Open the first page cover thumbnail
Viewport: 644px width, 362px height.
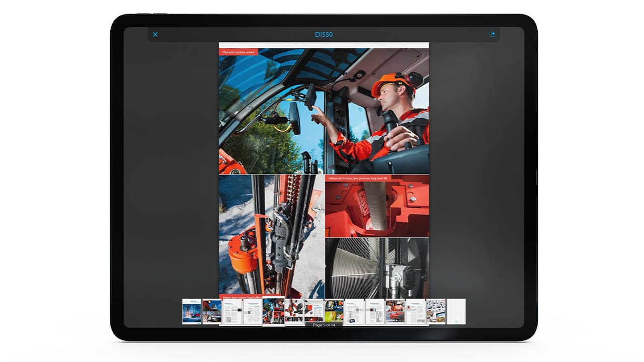point(192,312)
